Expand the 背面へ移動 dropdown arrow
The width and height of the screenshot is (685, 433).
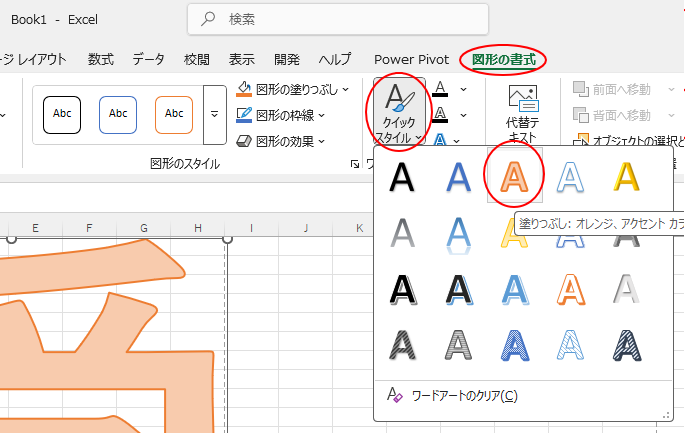click(671, 115)
